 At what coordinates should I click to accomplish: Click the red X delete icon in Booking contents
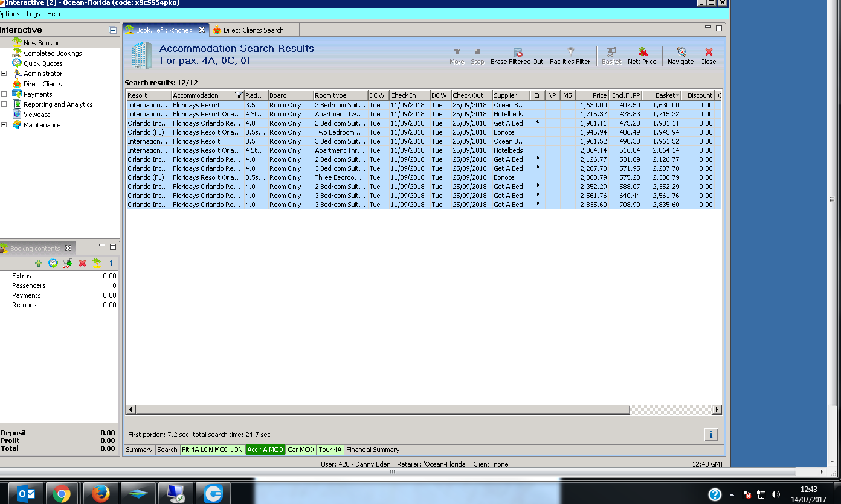click(82, 263)
